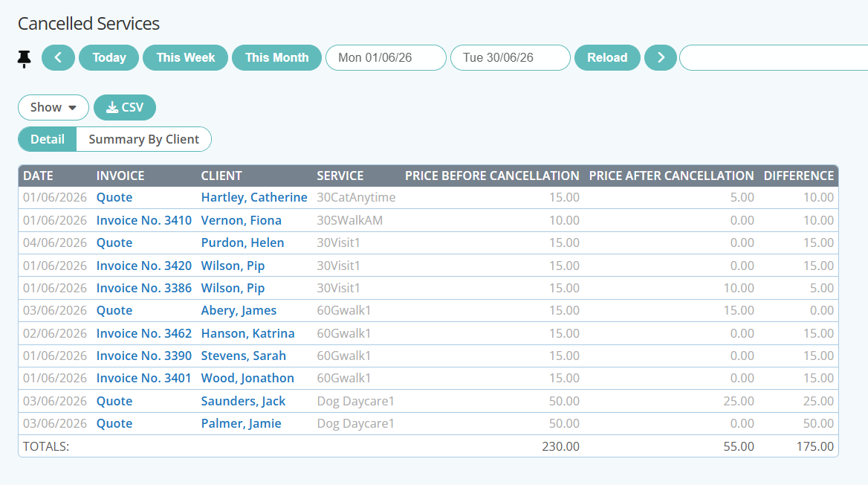Image resolution: width=868 pixels, height=485 pixels.
Task: Click total difference value 175.00
Action: (814, 446)
